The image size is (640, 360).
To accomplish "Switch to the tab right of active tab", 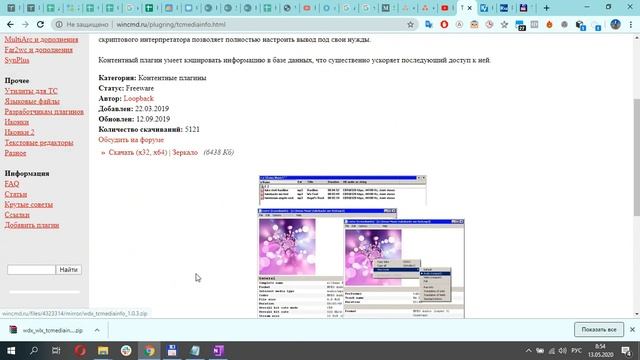I will [484, 8].
